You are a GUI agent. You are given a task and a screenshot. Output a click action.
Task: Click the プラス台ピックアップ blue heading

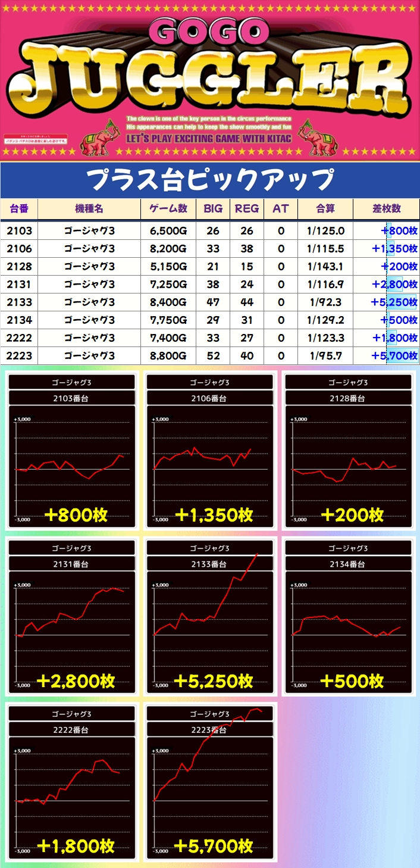coord(210,180)
